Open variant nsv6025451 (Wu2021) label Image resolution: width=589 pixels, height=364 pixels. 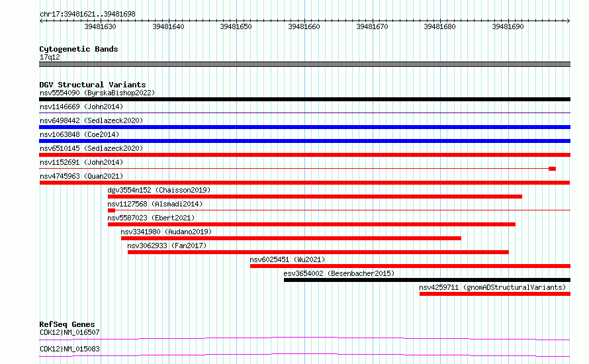click(287, 259)
